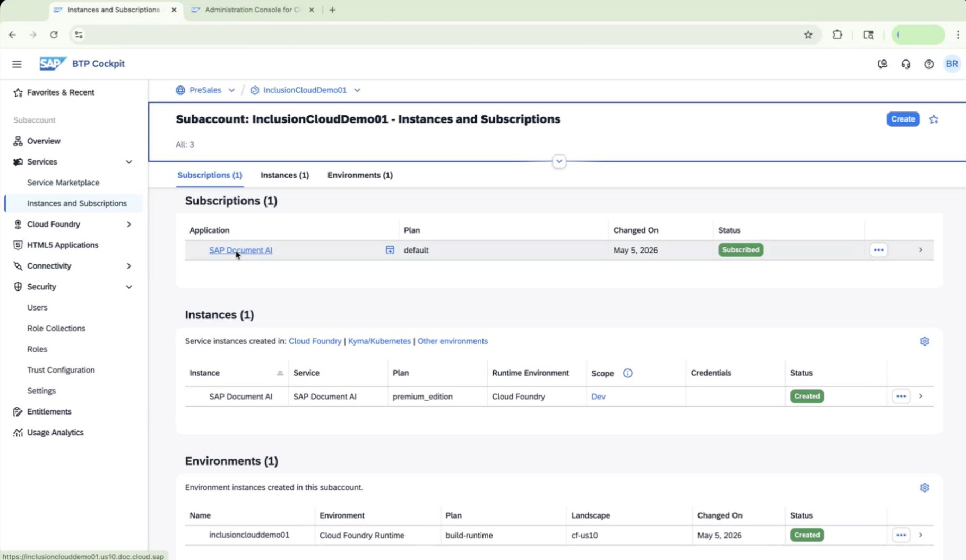Go back in browser history
This screenshot has height=560, width=966.
pyautogui.click(x=13, y=35)
